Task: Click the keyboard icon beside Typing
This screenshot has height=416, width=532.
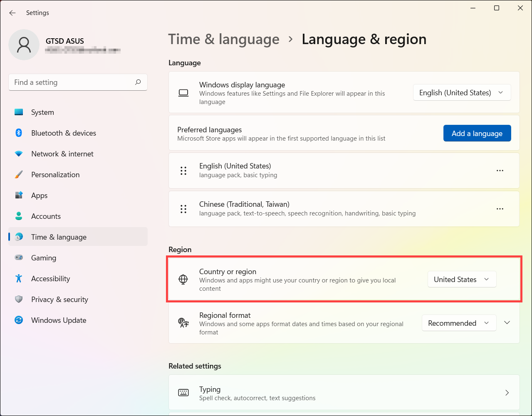Action: click(x=183, y=393)
